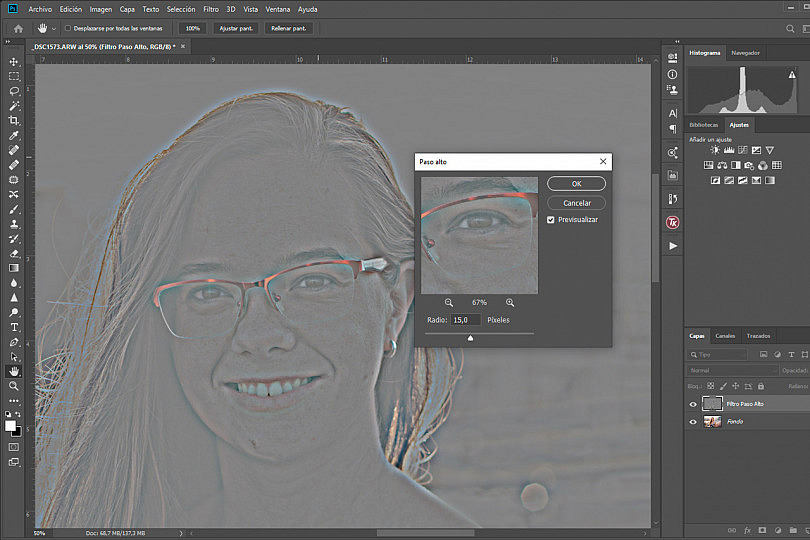Open the Hand tool preset dropdown arrow

53,28
